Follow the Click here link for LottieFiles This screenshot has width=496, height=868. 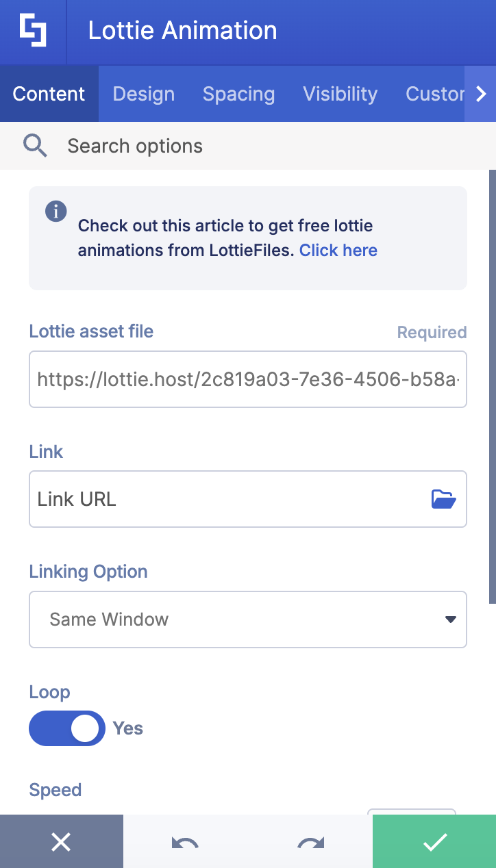338,250
